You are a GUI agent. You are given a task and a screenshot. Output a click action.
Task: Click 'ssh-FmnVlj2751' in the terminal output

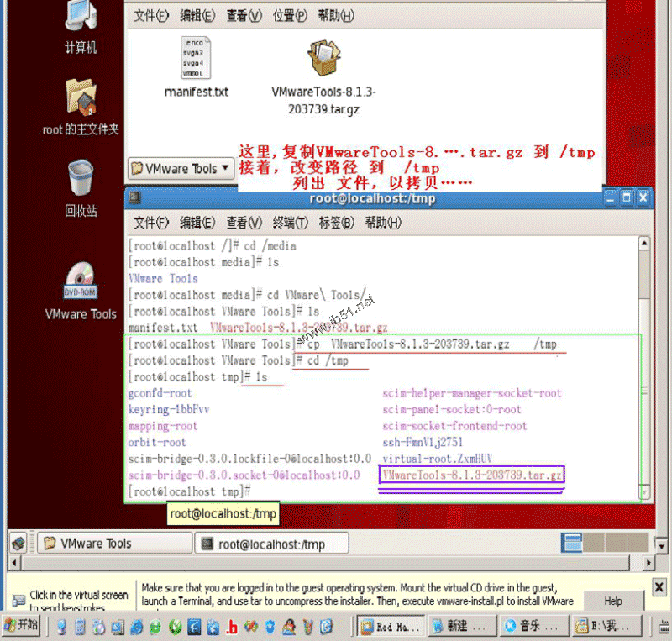pos(423,442)
